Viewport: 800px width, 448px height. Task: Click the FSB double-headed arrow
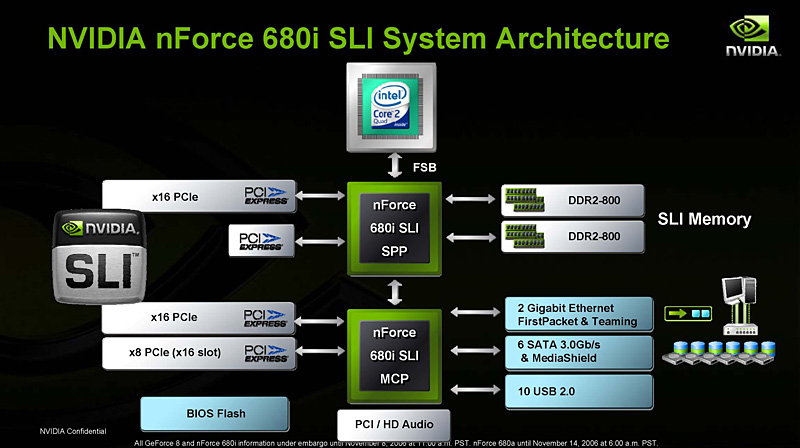pos(394,165)
